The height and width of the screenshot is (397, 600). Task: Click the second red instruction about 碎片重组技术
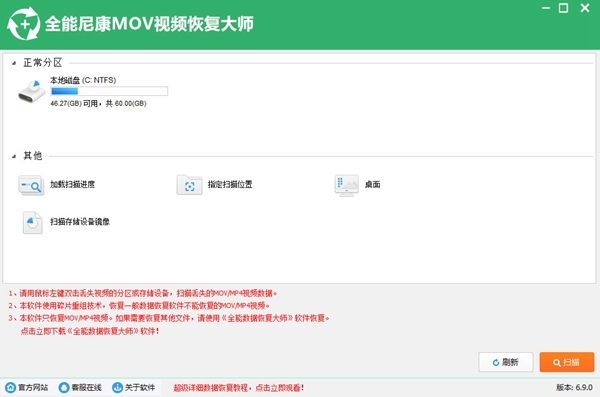[139, 306]
